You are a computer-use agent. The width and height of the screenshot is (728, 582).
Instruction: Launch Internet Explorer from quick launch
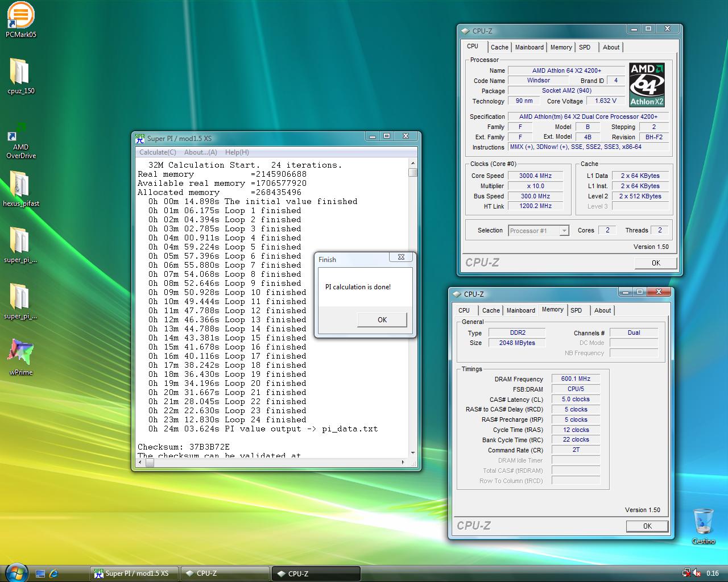53,573
